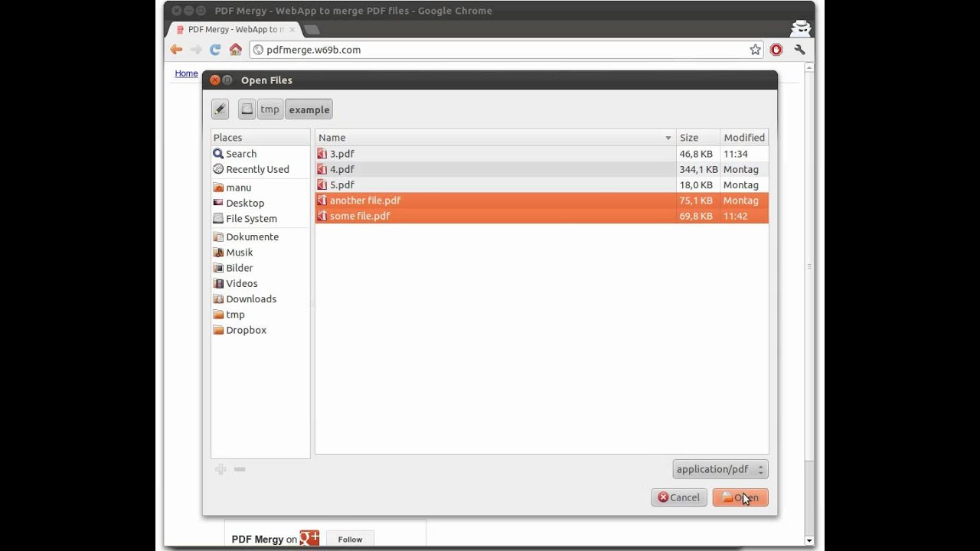Sort by the Name column header
This screenshot has width=980, height=551.
[495, 138]
